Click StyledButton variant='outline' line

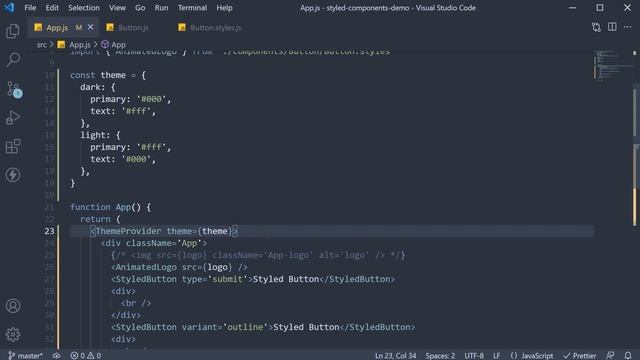[x=263, y=327]
